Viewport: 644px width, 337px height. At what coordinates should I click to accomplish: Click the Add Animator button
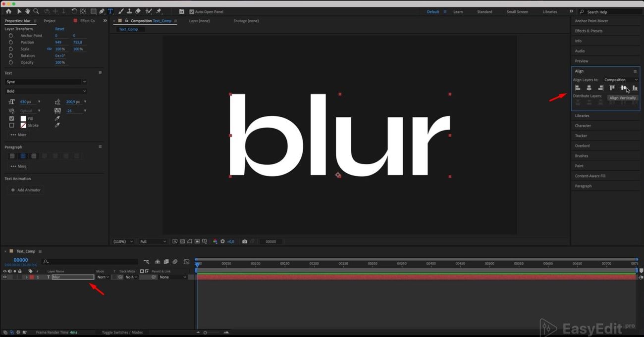(26, 190)
